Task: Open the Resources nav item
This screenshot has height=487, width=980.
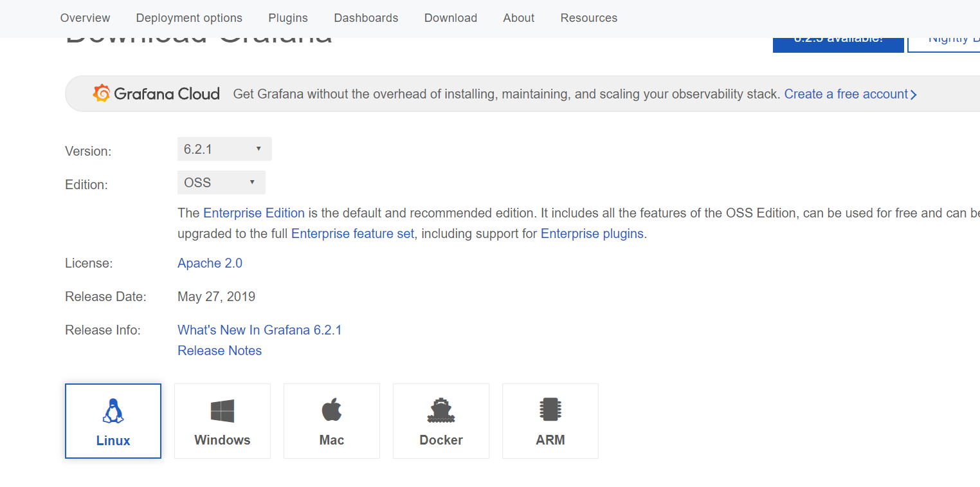Action: (x=589, y=18)
